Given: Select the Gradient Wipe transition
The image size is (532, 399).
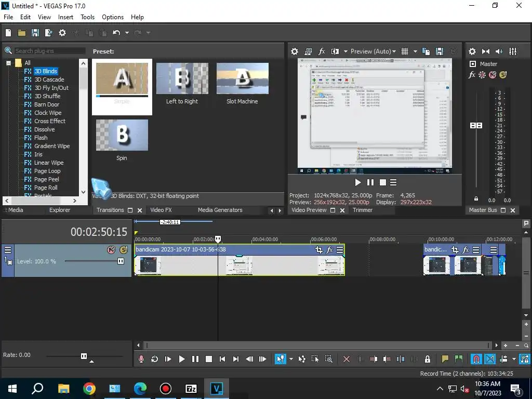Looking at the screenshot, I should (x=52, y=146).
